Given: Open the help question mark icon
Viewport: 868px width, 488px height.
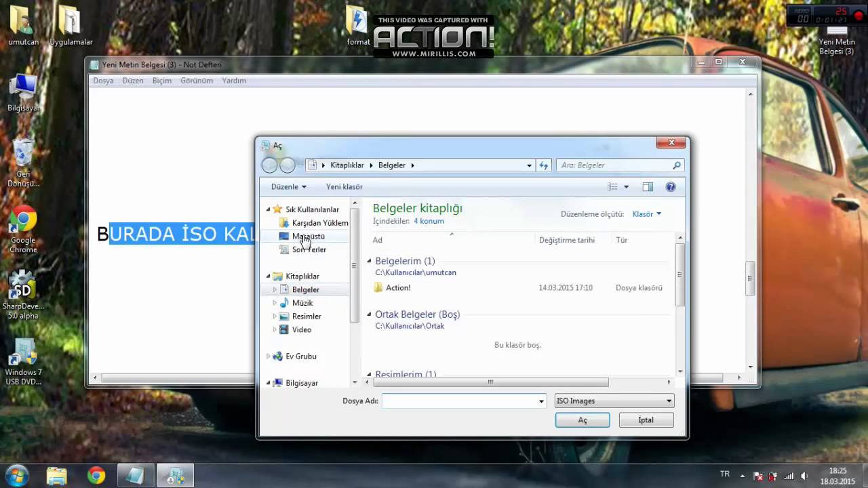Looking at the screenshot, I should coord(671,187).
